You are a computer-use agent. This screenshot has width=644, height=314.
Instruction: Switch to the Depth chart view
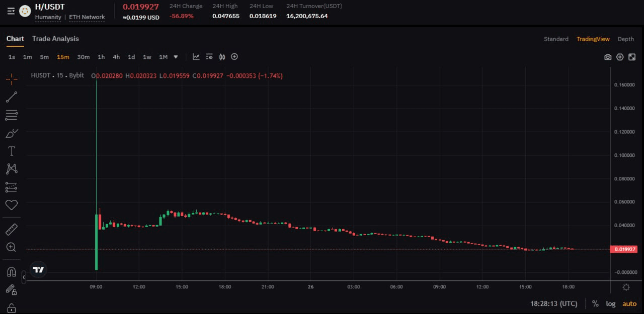point(626,39)
